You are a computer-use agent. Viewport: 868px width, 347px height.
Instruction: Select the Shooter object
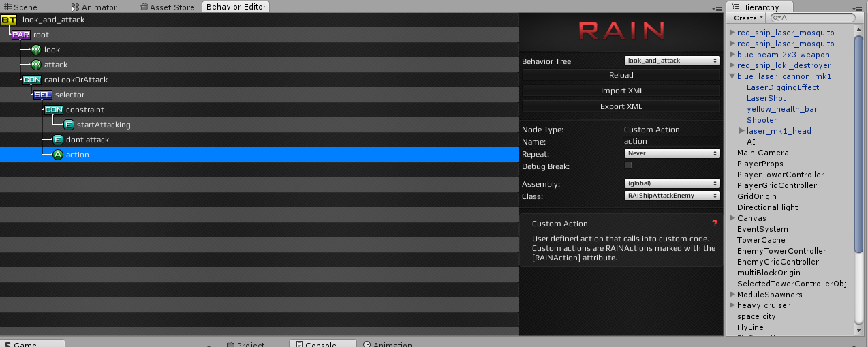[x=762, y=120]
